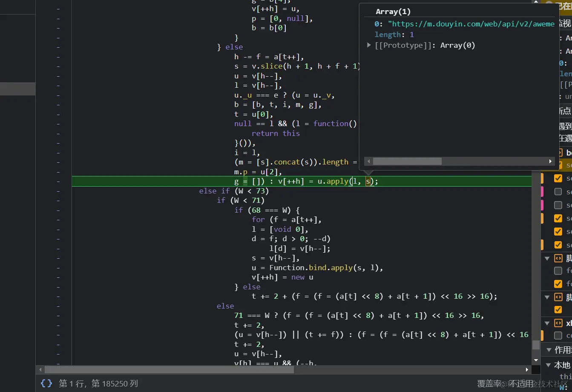Click the 'Array(1)' header in the popup

click(393, 12)
